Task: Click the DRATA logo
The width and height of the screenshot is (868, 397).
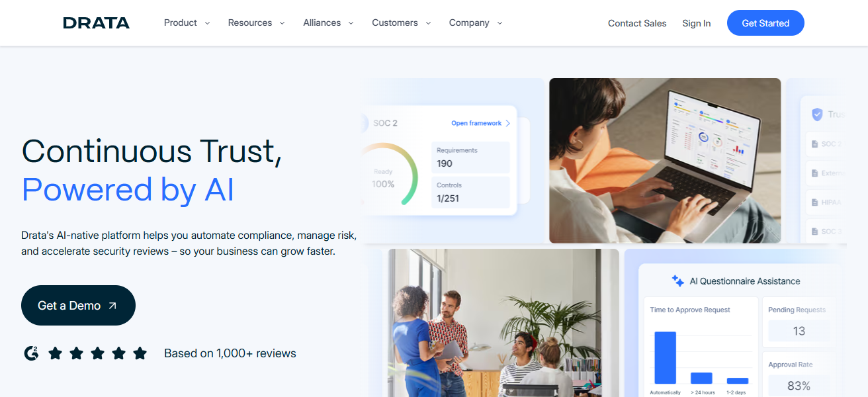Action: pos(96,23)
